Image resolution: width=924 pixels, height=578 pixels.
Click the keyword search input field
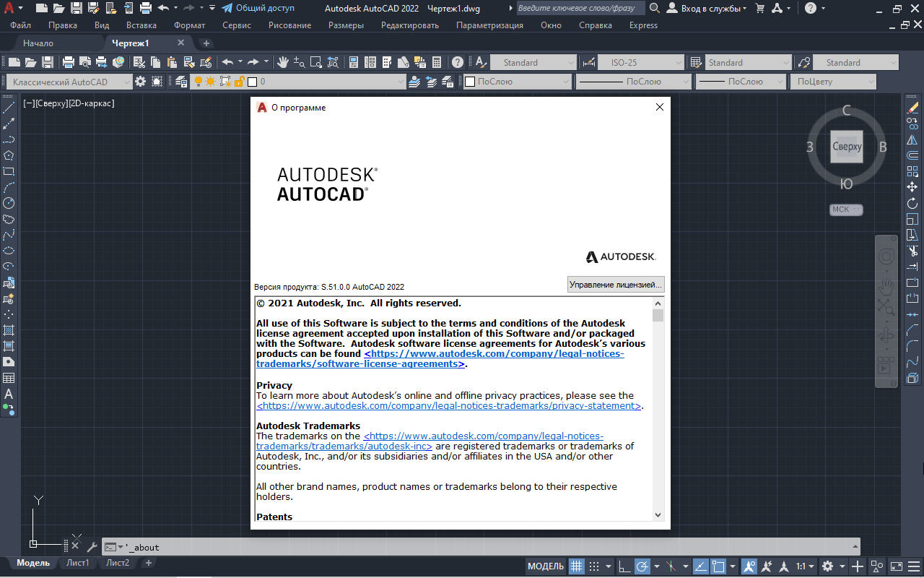[x=580, y=8]
